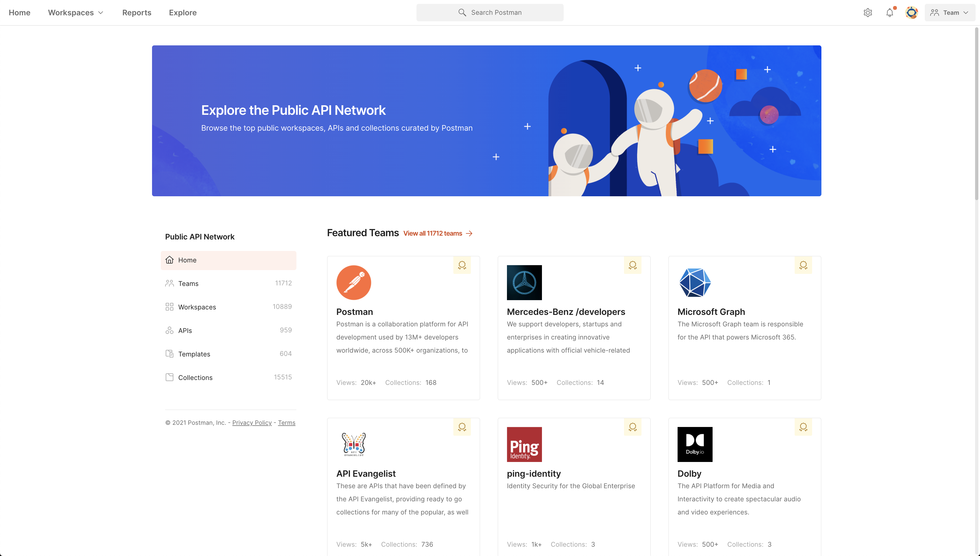980x556 pixels.
Task: Click the notifications bell icon
Action: coord(889,12)
